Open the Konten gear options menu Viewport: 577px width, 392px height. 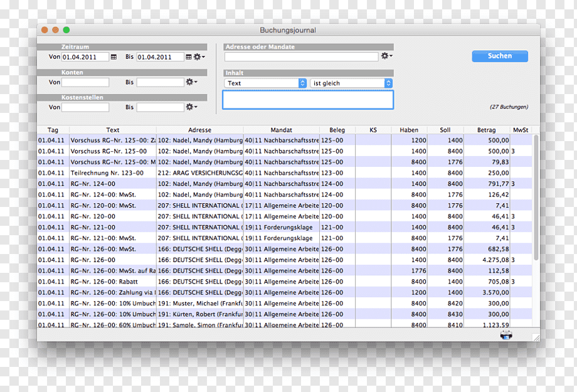pyautogui.click(x=191, y=82)
